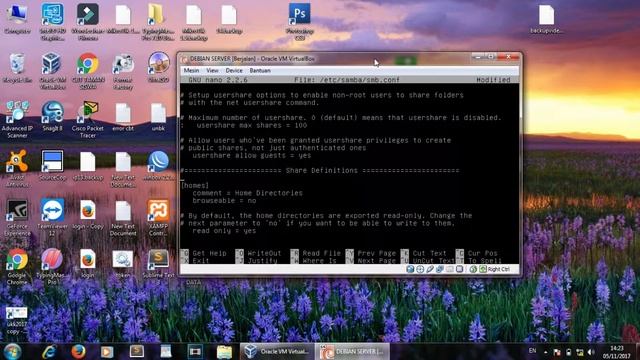Select the login - Copy Firefox file
This screenshot has height=360, width=640.
87,214
